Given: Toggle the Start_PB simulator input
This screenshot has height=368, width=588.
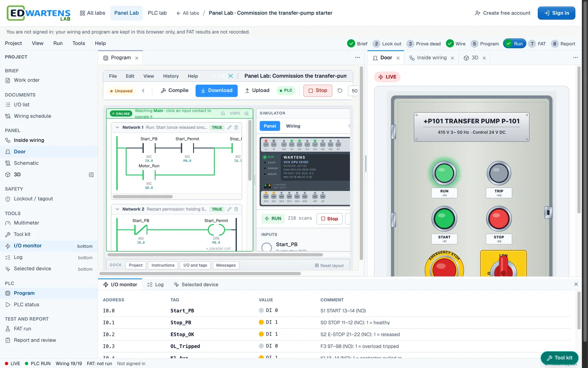Looking at the screenshot, I should click(x=267, y=247).
